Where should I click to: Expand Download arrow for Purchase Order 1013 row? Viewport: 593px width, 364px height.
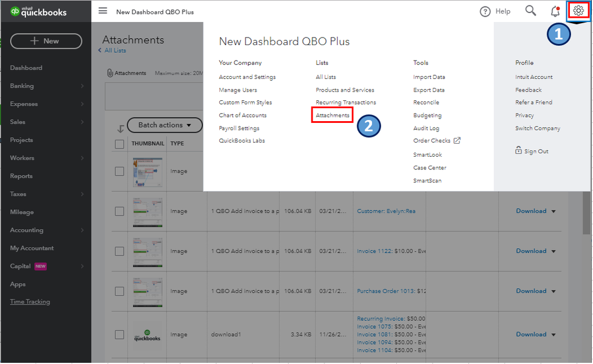(553, 292)
